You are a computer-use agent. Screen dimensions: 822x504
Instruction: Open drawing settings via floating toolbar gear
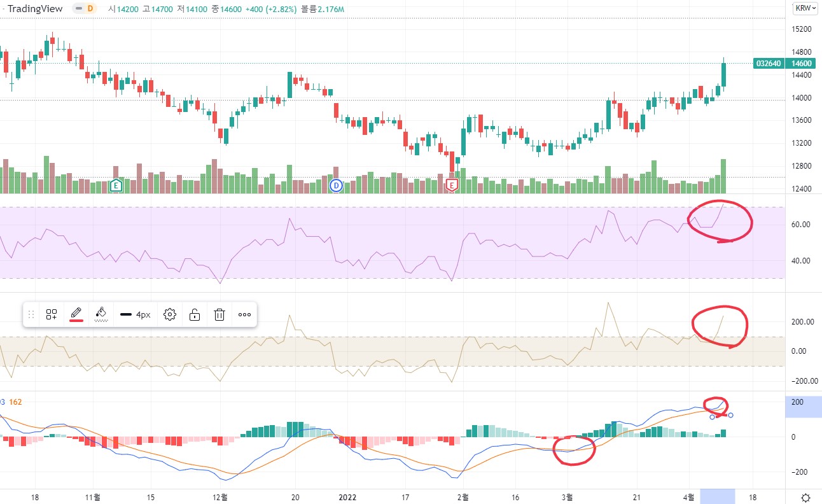point(169,314)
